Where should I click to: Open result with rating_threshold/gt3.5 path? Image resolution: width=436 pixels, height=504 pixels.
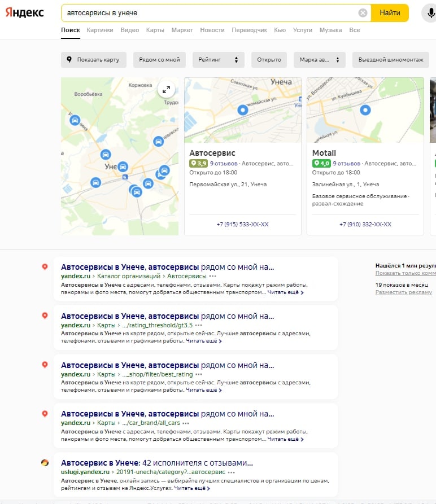click(x=168, y=316)
